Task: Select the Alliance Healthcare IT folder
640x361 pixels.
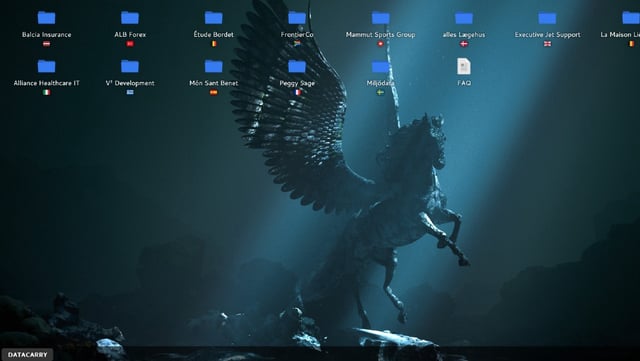Action: click(46, 66)
